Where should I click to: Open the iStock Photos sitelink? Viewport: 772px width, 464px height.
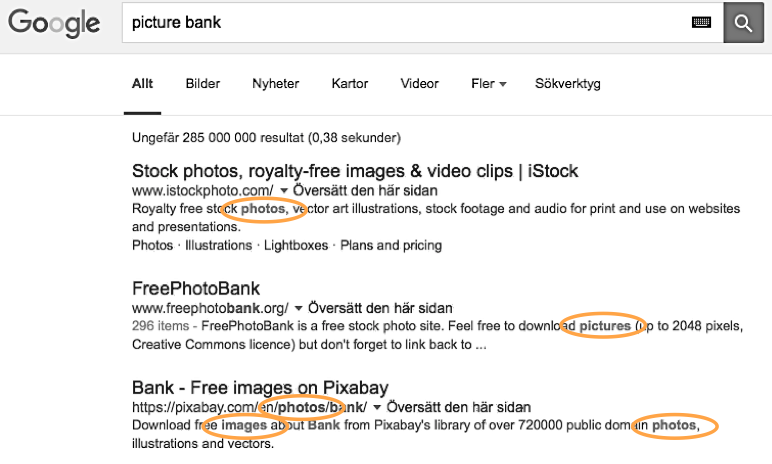[153, 245]
